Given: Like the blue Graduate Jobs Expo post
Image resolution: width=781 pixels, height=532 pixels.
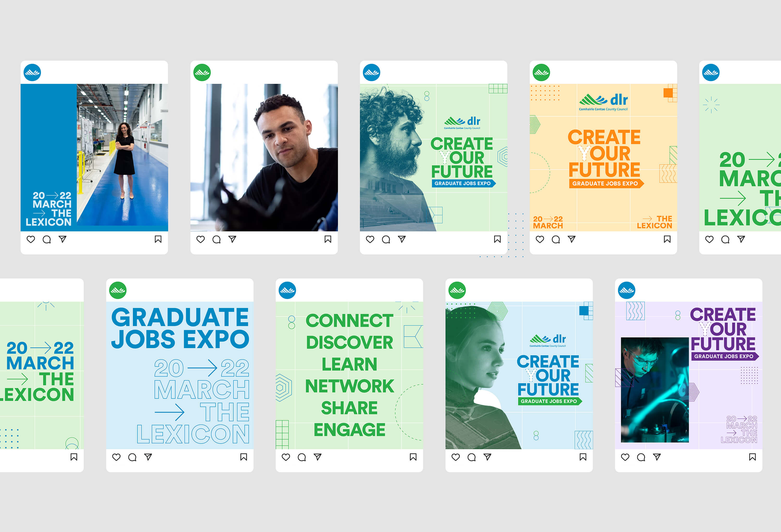Looking at the screenshot, I should point(116,457).
